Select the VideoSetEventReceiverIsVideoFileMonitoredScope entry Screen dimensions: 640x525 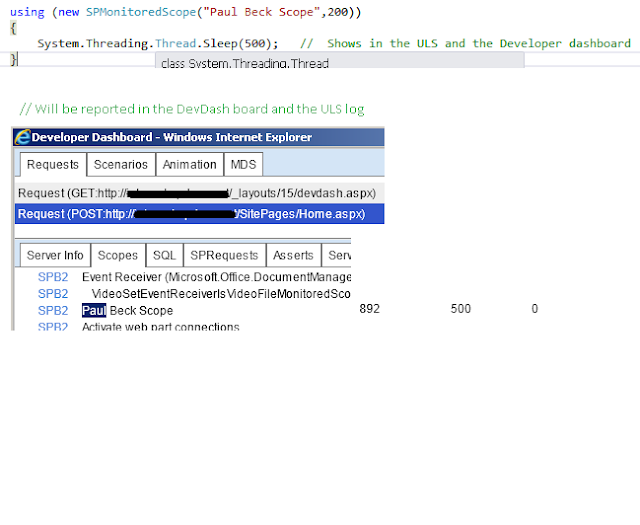click(221, 294)
